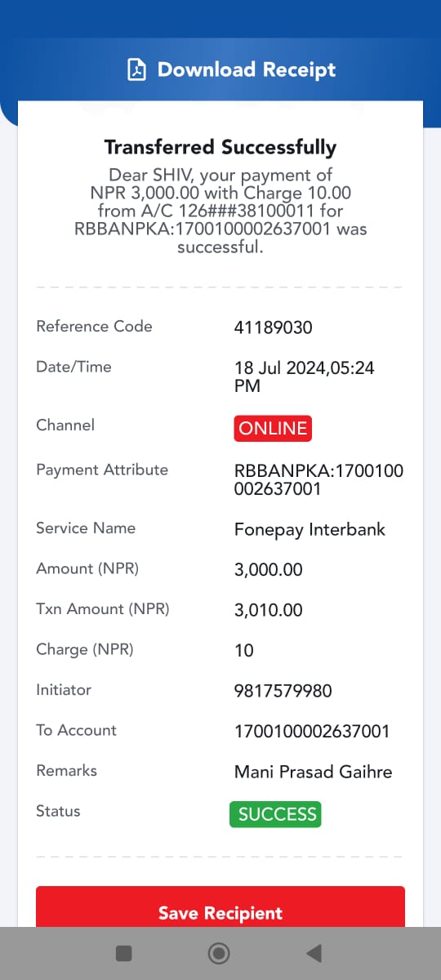441x980 pixels.
Task: Select the red ONLINE channel badge
Action: click(x=273, y=429)
